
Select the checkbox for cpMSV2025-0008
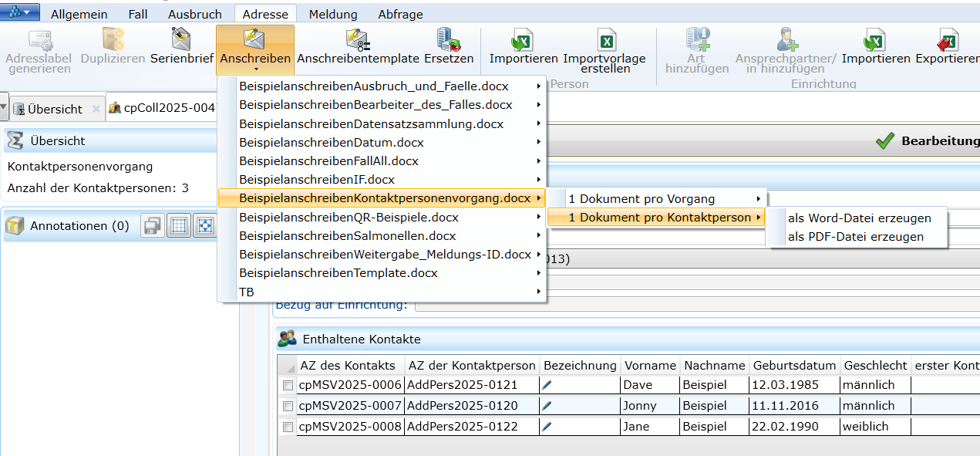pos(288,427)
